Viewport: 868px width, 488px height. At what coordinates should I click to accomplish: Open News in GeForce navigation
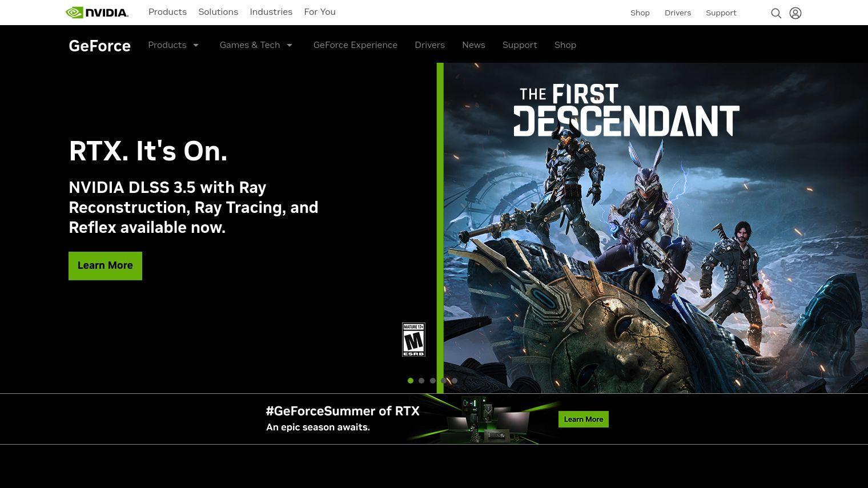pos(473,45)
